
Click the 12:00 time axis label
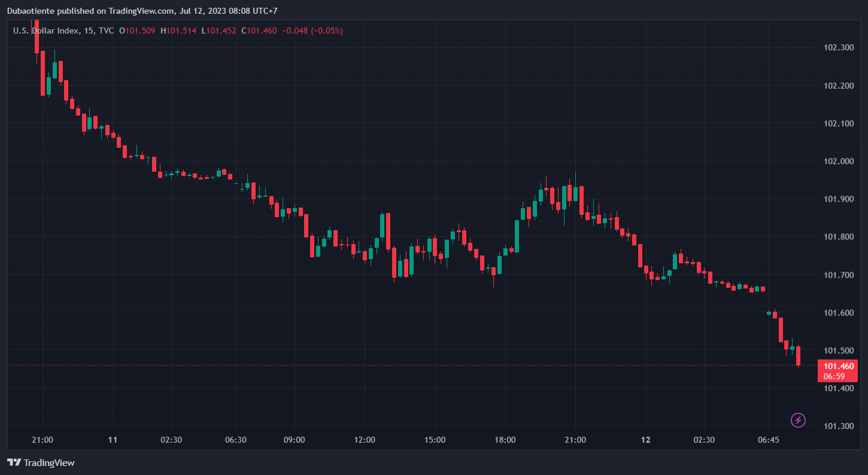365,440
